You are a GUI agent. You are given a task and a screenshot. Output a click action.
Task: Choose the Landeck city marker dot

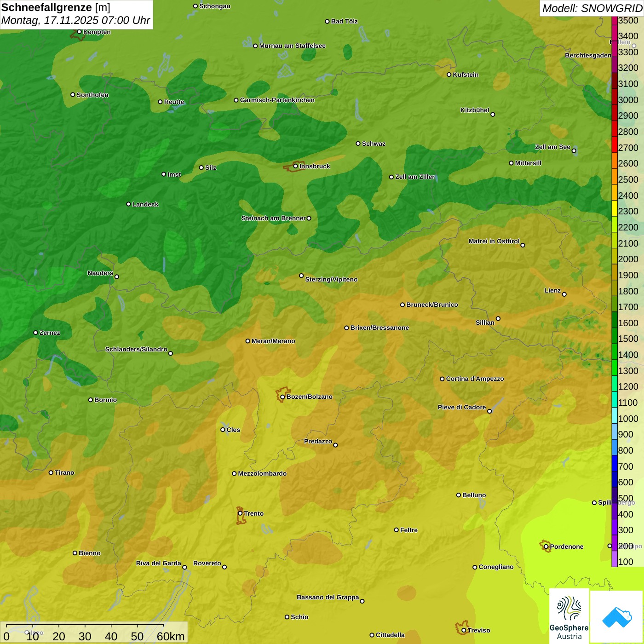tap(128, 204)
